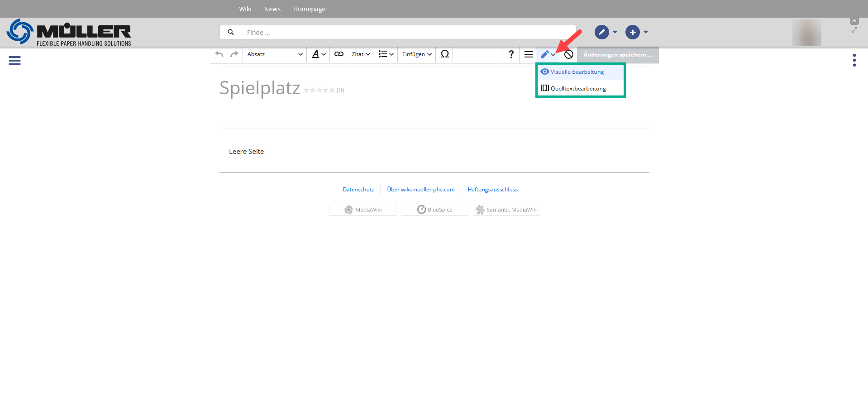Cancel editing with the crossed circle icon
Viewport: 868px width, 419px height.
pyautogui.click(x=569, y=54)
